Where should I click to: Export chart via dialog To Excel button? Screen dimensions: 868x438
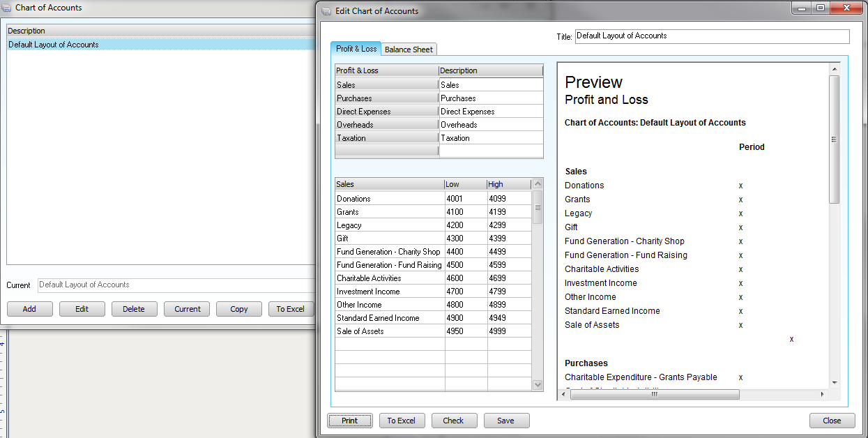click(x=402, y=421)
